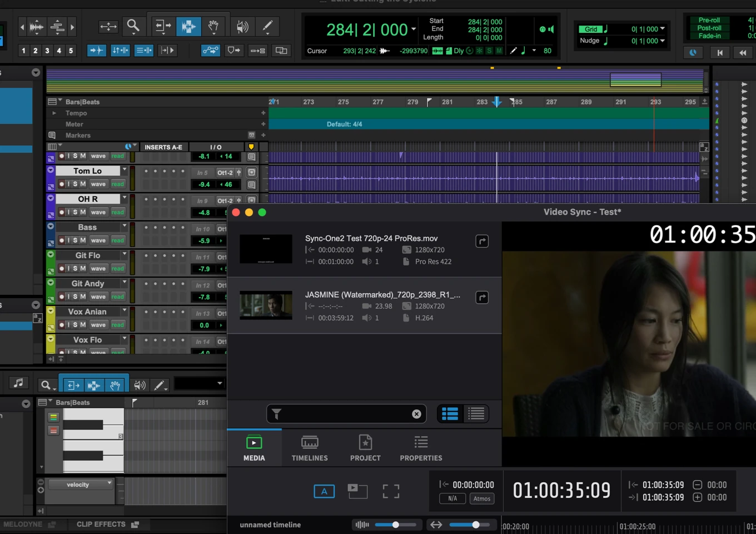Open main counter format dropdown arrow
Viewport: 756px width, 534px height.
click(x=414, y=29)
